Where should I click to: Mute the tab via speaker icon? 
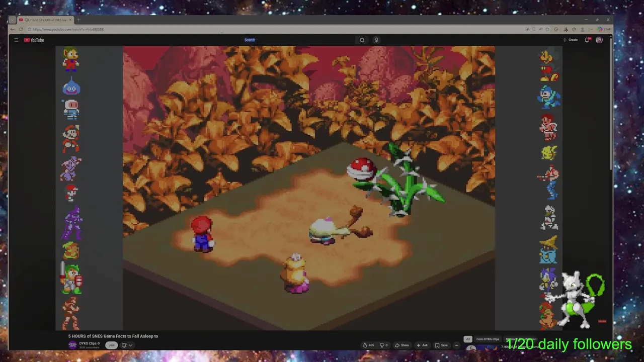click(x=27, y=20)
